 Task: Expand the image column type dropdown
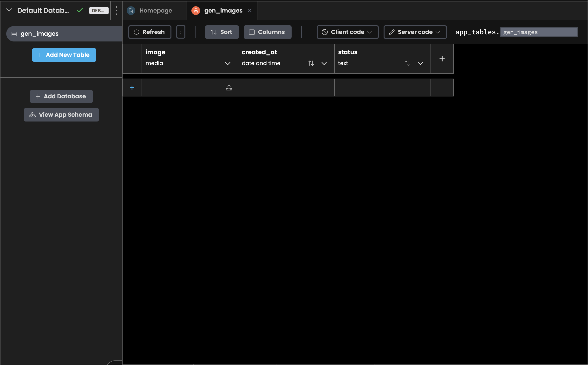click(227, 63)
